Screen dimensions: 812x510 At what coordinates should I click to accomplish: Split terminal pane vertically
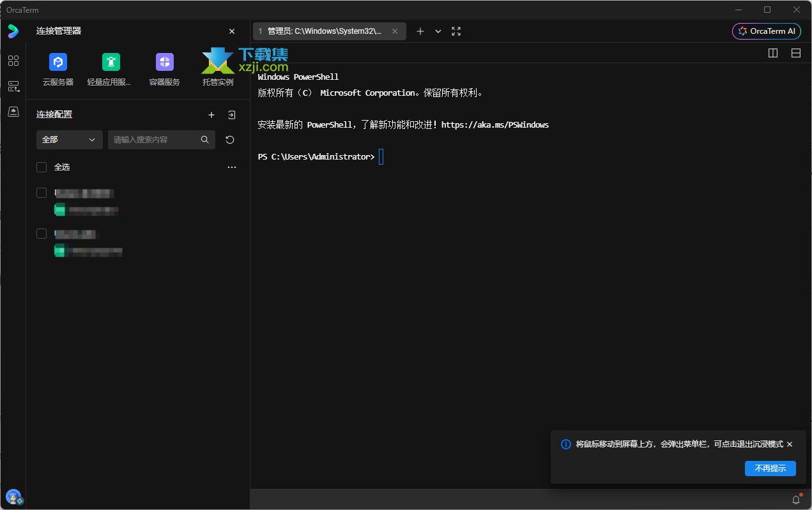[773, 53]
